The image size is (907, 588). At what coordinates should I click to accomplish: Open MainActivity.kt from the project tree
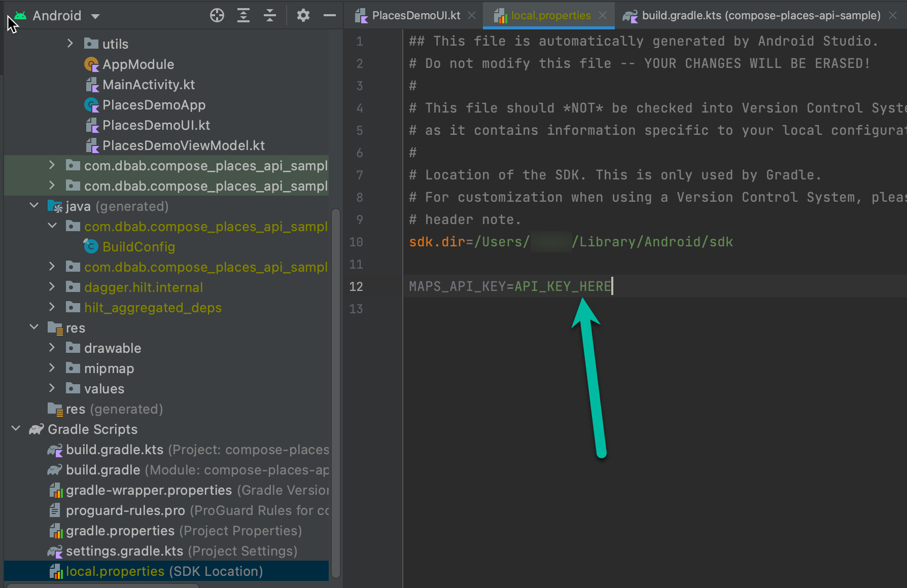tap(148, 84)
